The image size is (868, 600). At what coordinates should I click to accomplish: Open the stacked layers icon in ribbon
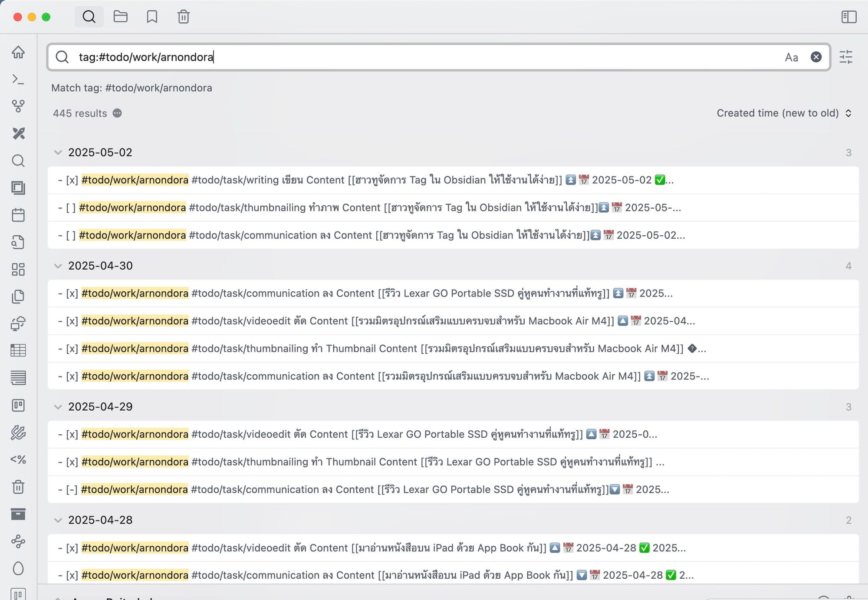click(x=18, y=188)
